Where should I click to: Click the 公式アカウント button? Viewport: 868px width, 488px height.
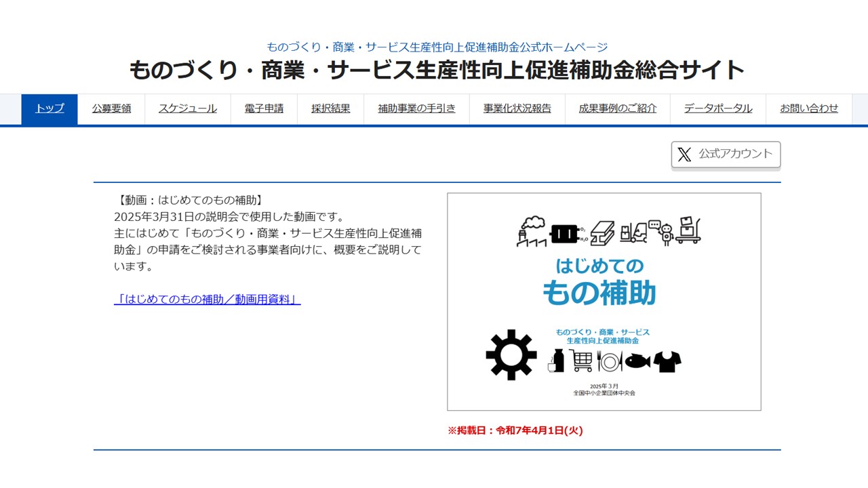point(726,155)
